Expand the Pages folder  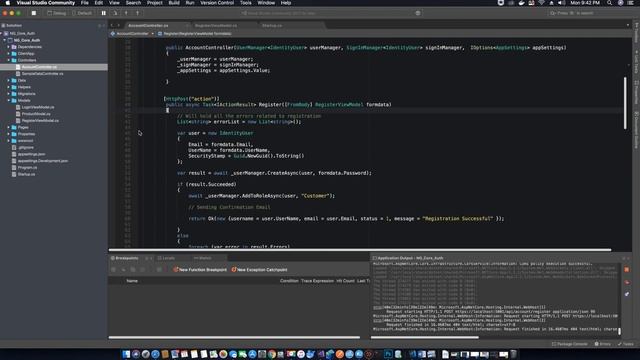coord(9,127)
